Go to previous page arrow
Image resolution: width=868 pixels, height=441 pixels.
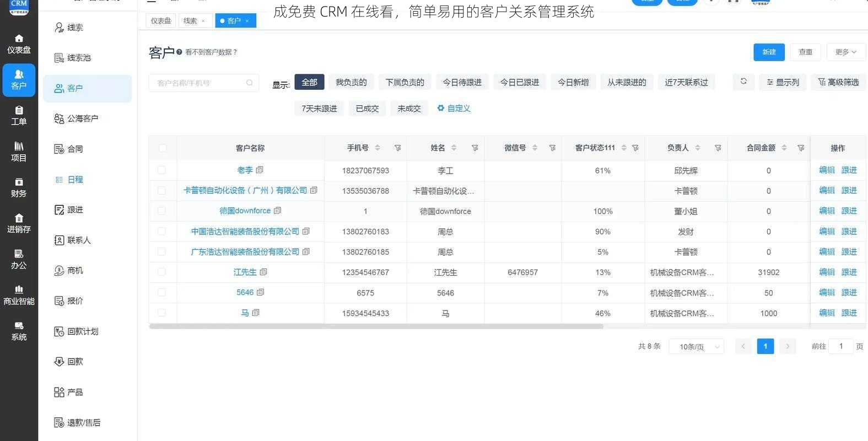pos(743,346)
